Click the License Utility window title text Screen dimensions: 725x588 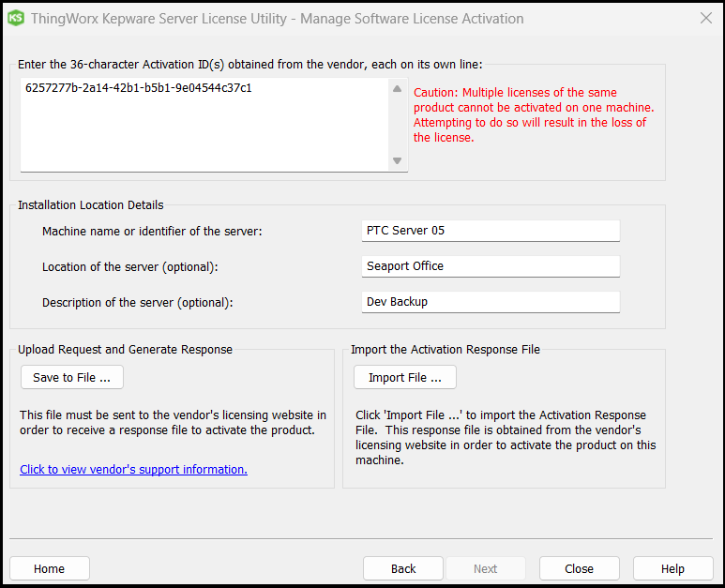click(277, 18)
